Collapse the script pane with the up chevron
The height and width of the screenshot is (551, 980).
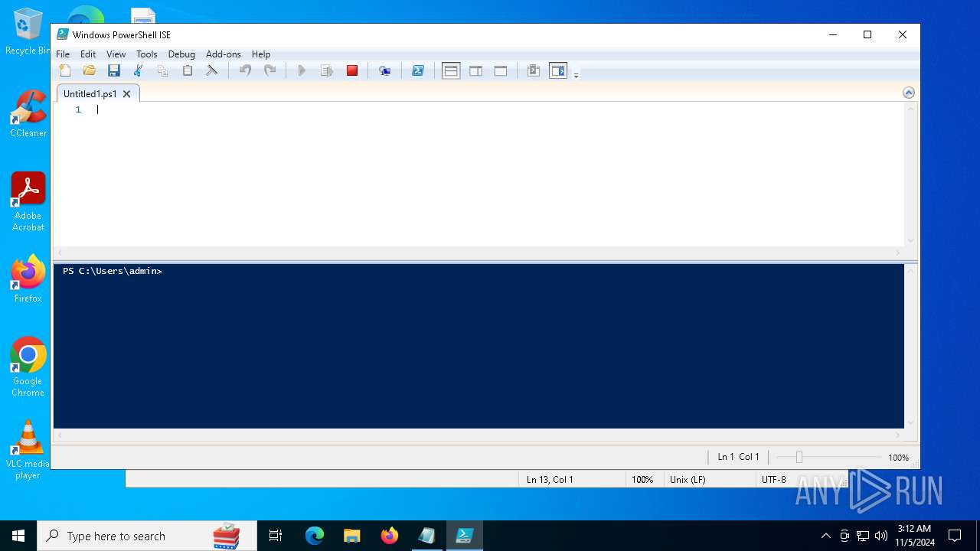tap(909, 93)
